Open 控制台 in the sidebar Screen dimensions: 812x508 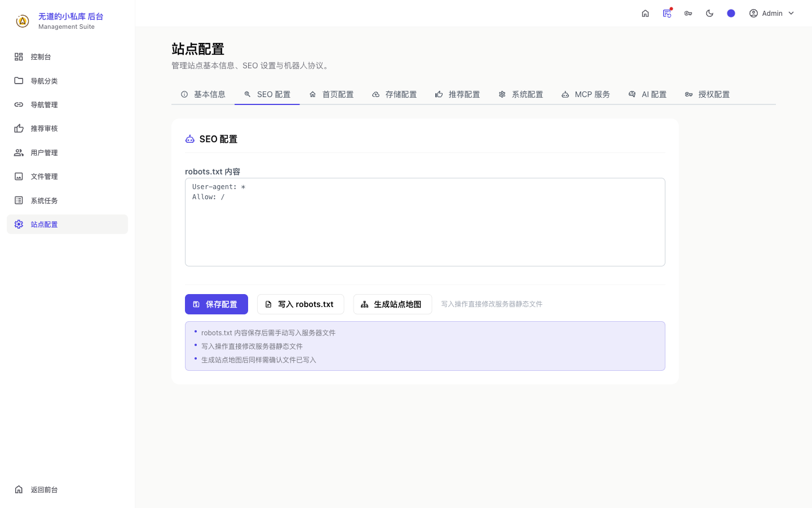click(67, 57)
